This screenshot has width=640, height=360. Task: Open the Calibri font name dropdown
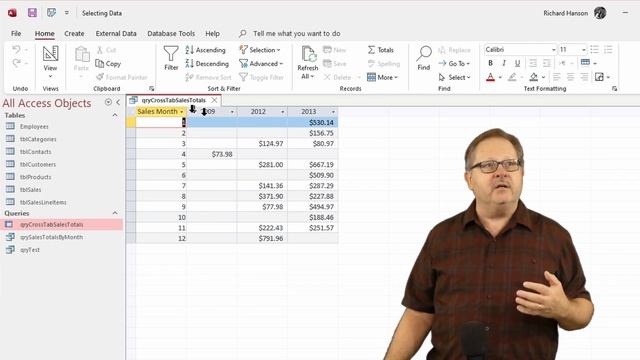coord(553,50)
